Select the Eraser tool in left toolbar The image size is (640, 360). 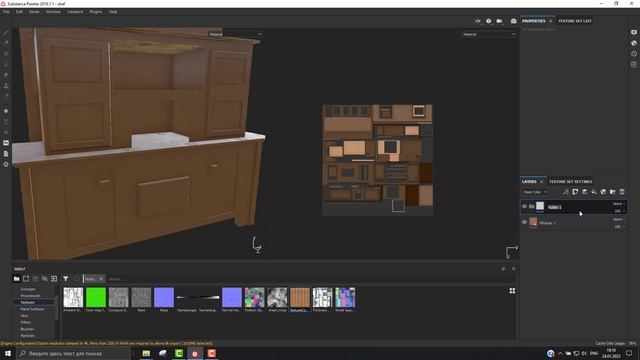6,43
